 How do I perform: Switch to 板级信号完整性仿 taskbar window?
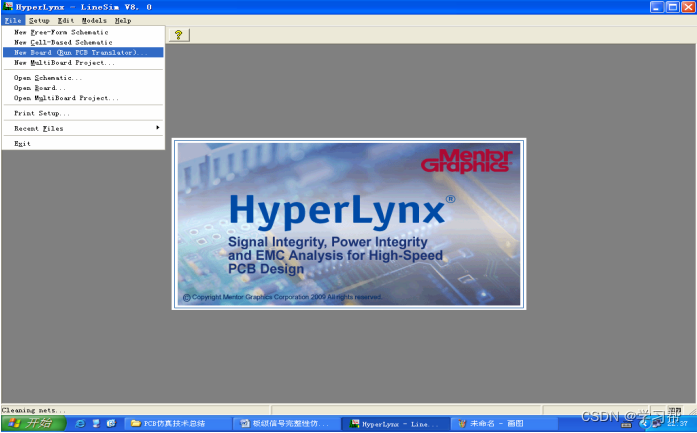(286, 424)
